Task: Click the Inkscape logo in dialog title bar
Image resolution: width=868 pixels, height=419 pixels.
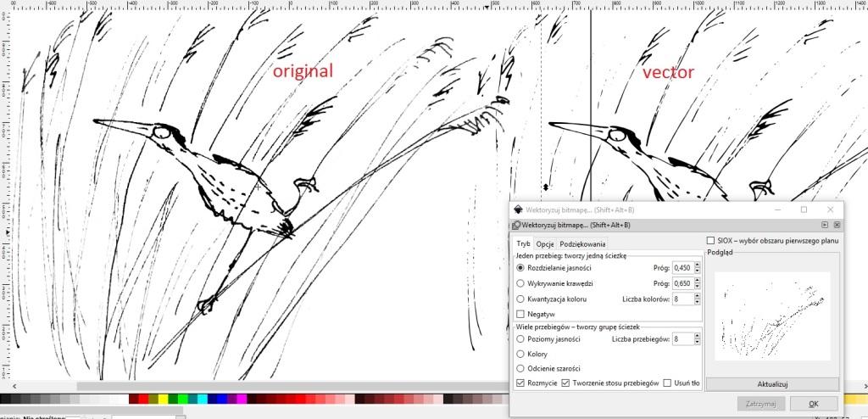Action: pyautogui.click(x=518, y=209)
